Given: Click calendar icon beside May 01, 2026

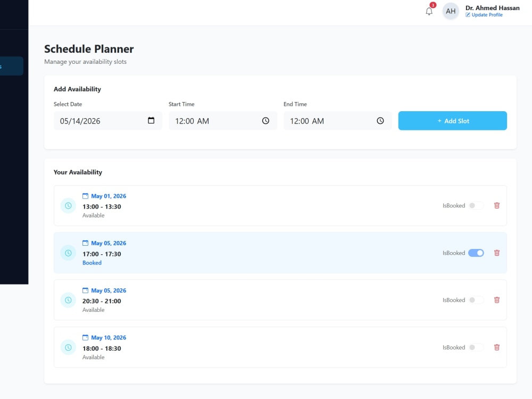Looking at the screenshot, I should pos(85,196).
